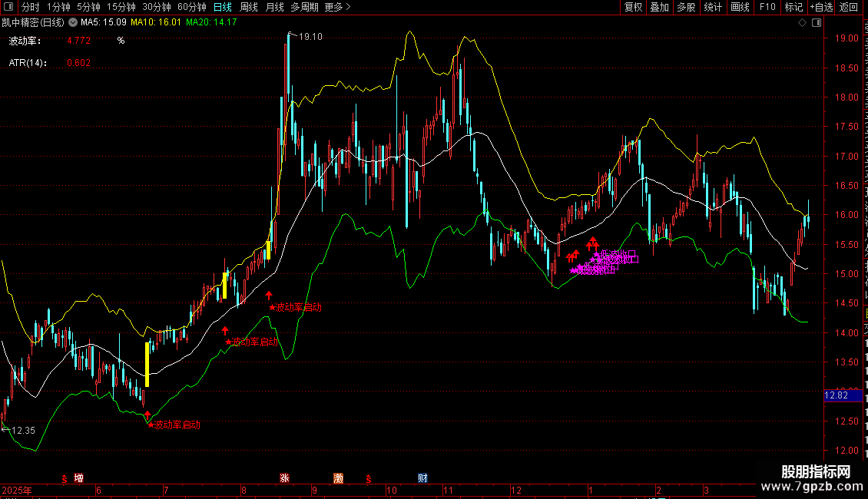Open the F10 company info
This screenshot has height=499, width=868.
(x=767, y=7)
